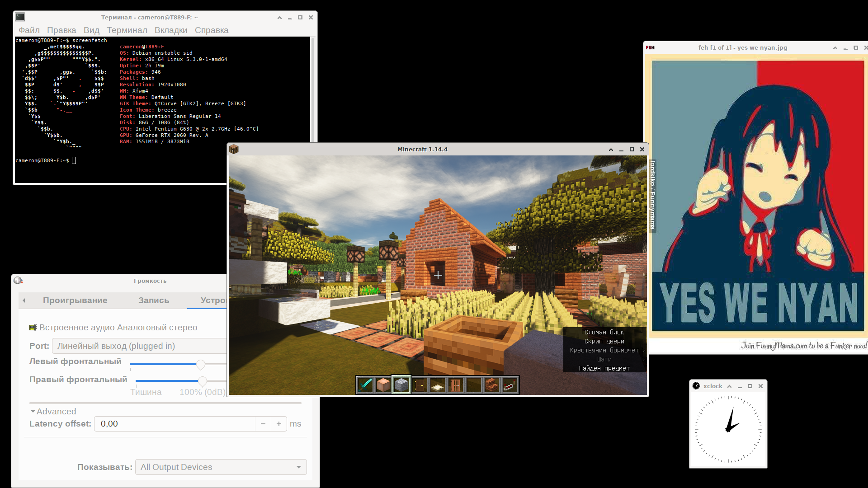The height and width of the screenshot is (488, 868).
Task: Select the redstone repeater hotbar item
Action: point(510,385)
